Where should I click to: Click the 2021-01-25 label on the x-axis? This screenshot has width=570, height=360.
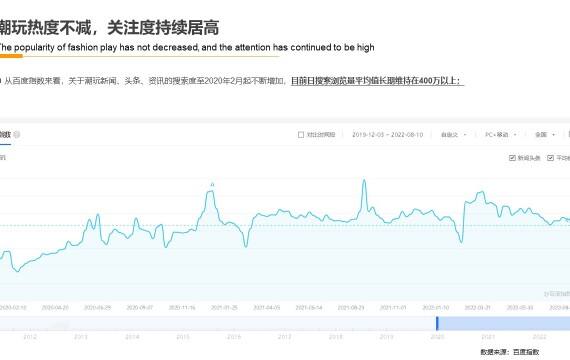tap(224, 308)
